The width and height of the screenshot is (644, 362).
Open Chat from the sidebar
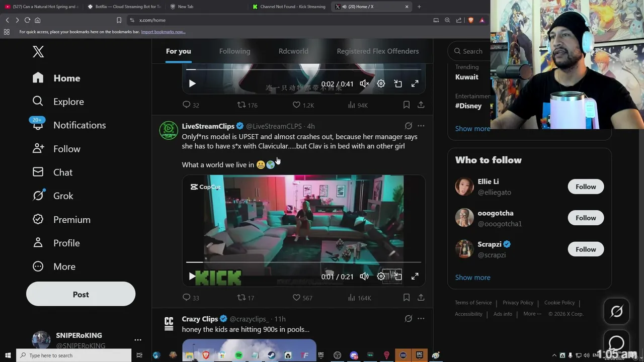click(52, 172)
